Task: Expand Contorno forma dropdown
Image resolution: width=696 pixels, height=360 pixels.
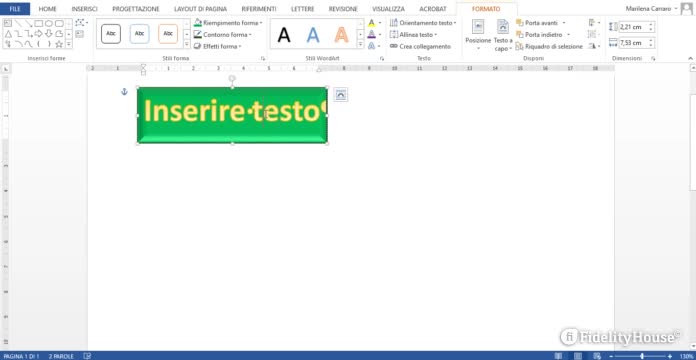Action: [223, 34]
